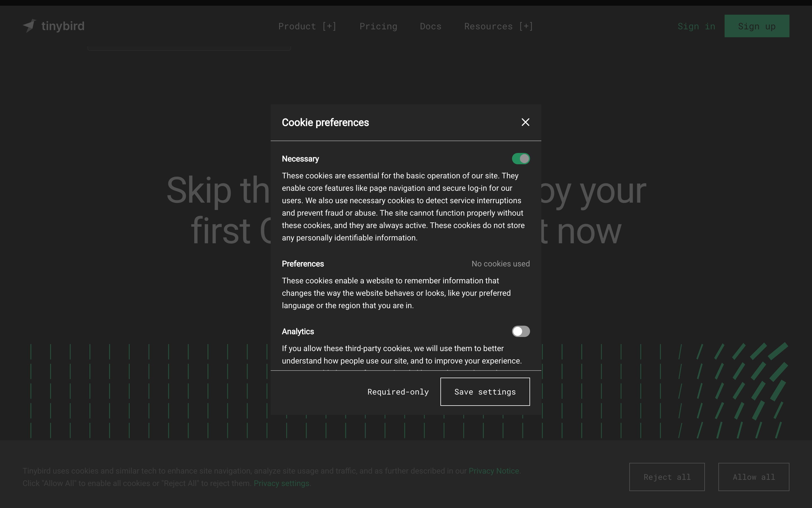Click the Preferences section label
This screenshot has width=812, height=508.
pyautogui.click(x=303, y=264)
